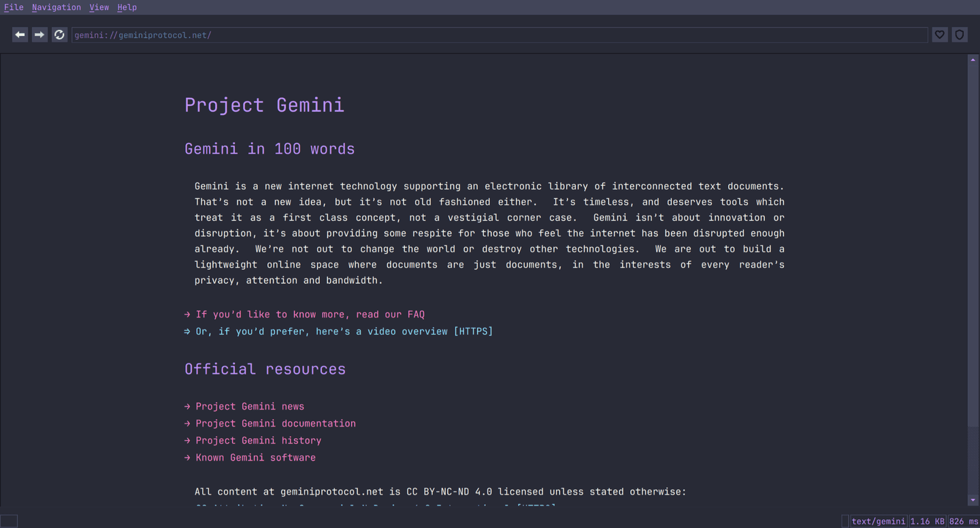Click the back navigation arrow

tap(20, 35)
